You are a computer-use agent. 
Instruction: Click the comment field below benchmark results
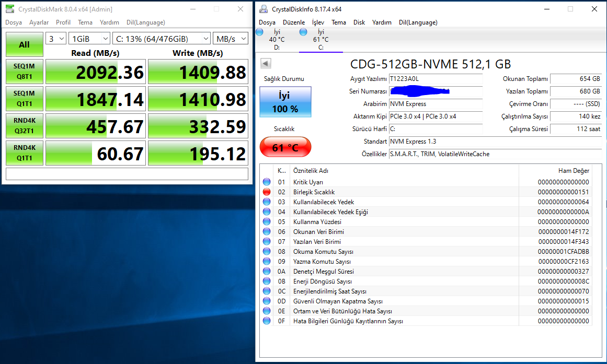pyautogui.click(x=127, y=174)
